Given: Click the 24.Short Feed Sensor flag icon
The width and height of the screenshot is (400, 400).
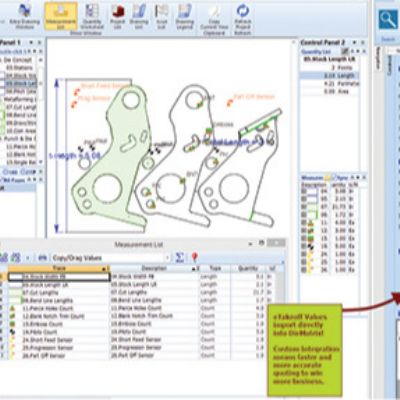Looking at the screenshot, I should pyautogui.click(x=12, y=340).
